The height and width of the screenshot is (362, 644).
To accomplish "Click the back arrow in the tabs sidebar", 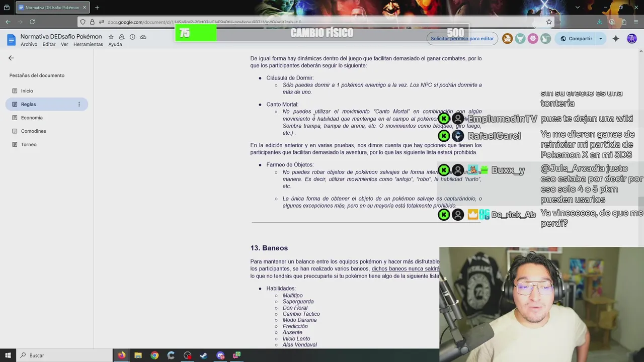I will [x=11, y=58].
